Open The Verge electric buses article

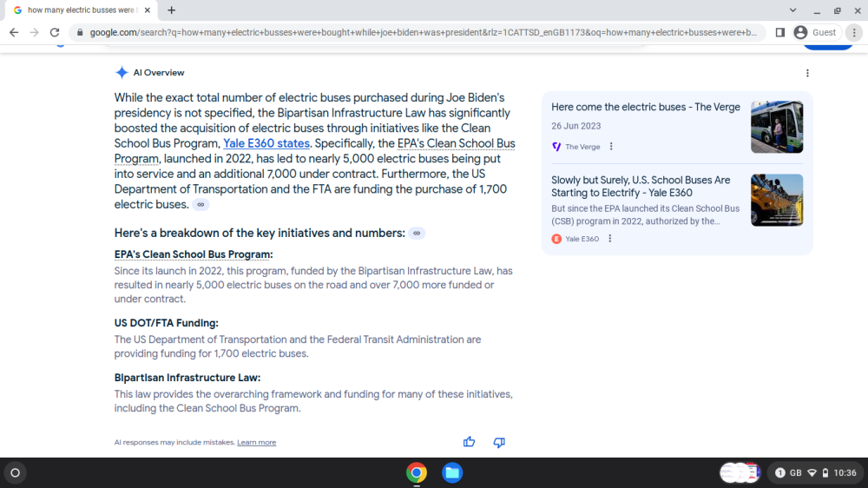pos(646,107)
